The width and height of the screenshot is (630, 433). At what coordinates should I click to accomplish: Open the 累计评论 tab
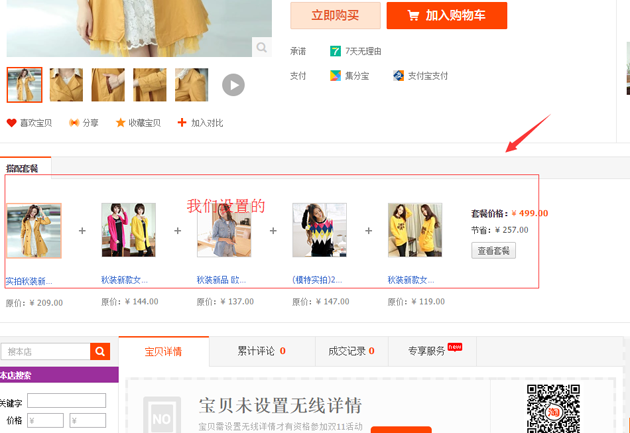[x=261, y=351]
